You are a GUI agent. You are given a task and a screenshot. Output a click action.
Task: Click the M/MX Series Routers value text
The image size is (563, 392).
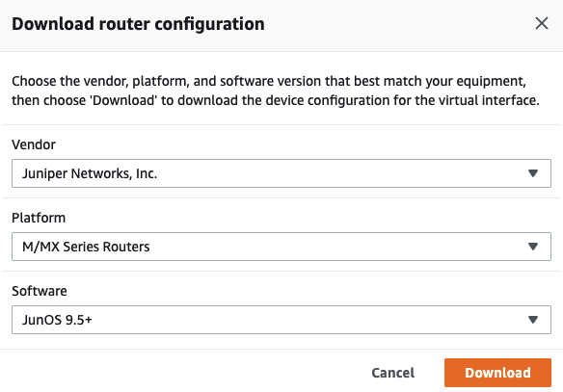click(86, 247)
